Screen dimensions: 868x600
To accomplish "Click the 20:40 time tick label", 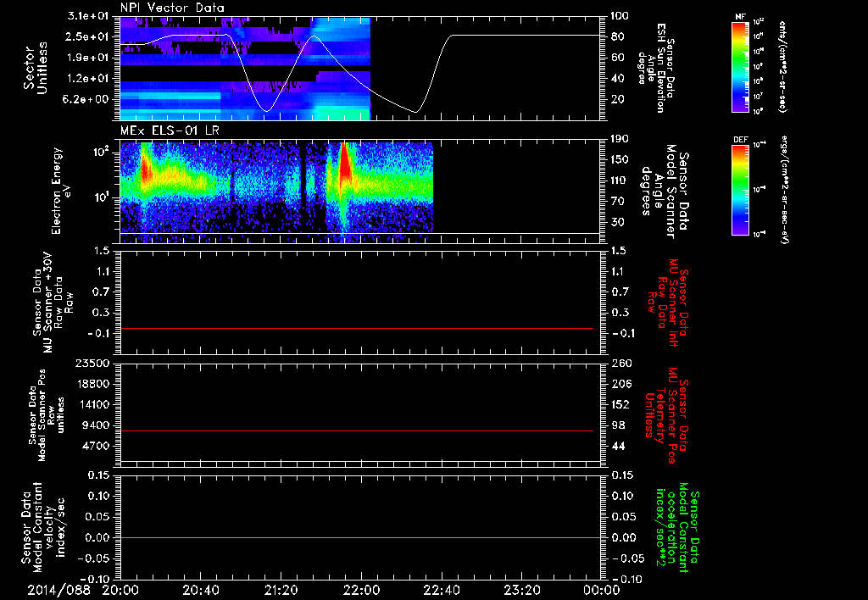I will coord(200,590).
